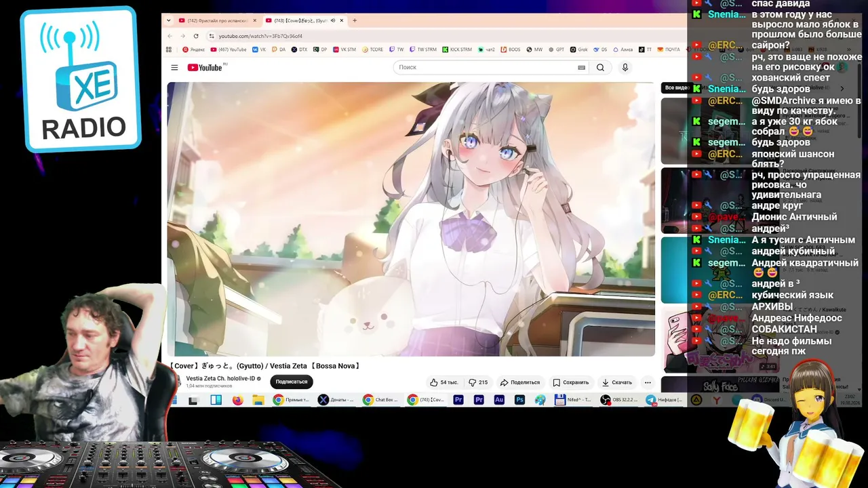Screen dimensions: 868x488
Task: Switch to the (742) YouTube tab
Action: tap(218, 20)
